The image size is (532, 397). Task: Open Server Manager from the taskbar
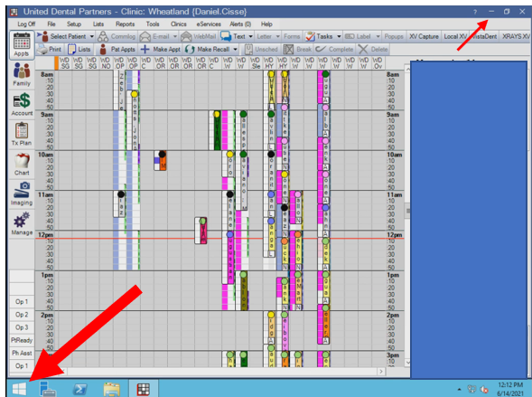pyautogui.click(x=48, y=389)
